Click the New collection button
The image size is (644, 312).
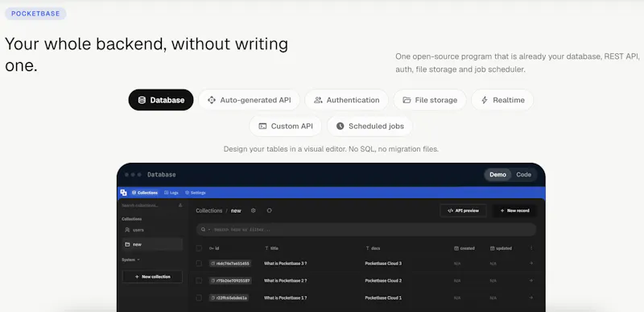(x=152, y=277)
